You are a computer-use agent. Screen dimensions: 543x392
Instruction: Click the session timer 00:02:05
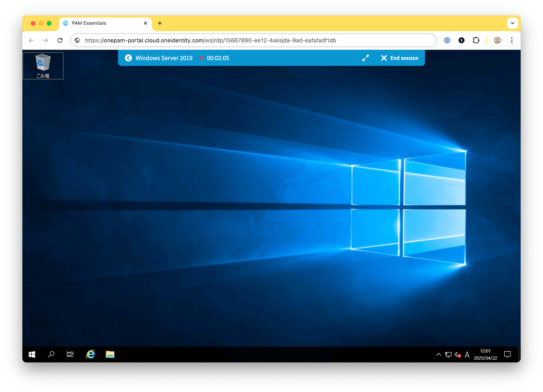tap(218, 58)
